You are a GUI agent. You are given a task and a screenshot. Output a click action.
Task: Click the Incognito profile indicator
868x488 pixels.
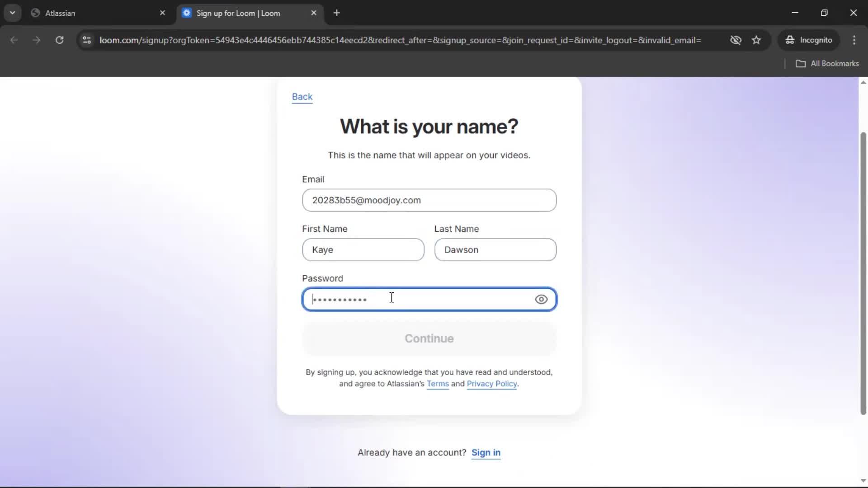tap(809, 40)
